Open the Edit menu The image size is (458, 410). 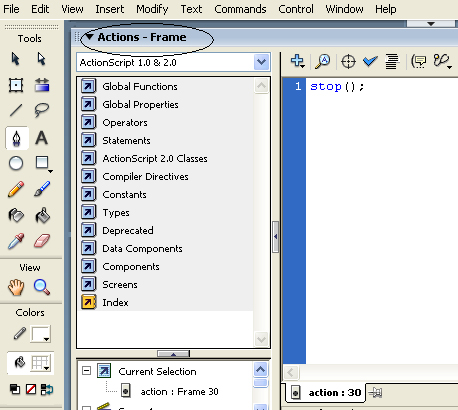tap(40, 9)
